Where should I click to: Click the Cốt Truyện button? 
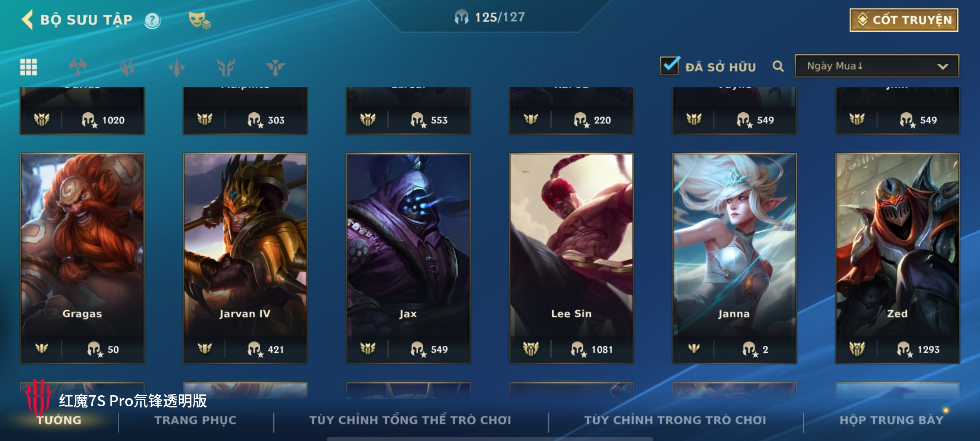click(904, 20)
